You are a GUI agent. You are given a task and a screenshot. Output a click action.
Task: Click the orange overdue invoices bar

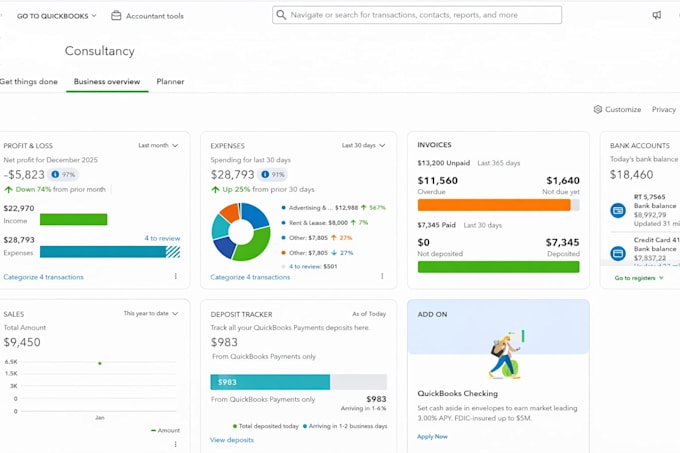coord(494,205)
